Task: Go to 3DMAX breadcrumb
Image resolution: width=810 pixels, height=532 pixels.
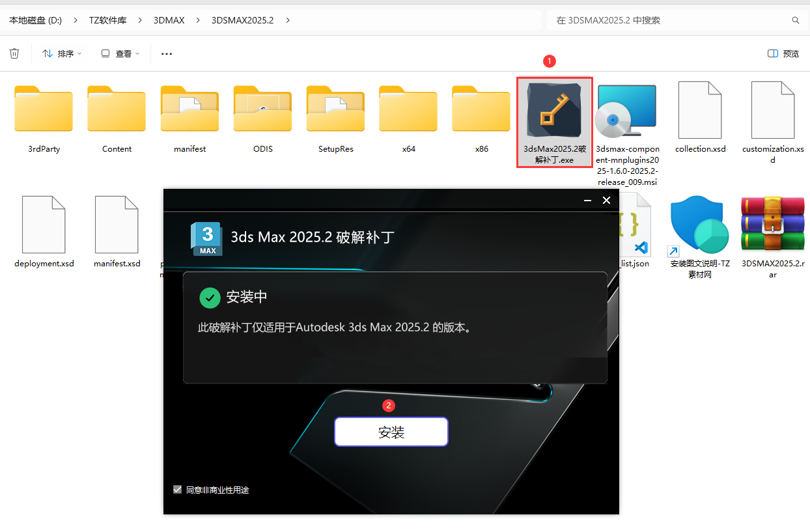Action: pos(169,20)
